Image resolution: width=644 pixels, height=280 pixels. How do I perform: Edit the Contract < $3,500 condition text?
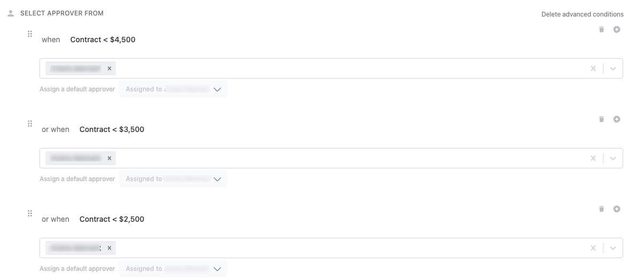tap(112, 129)
